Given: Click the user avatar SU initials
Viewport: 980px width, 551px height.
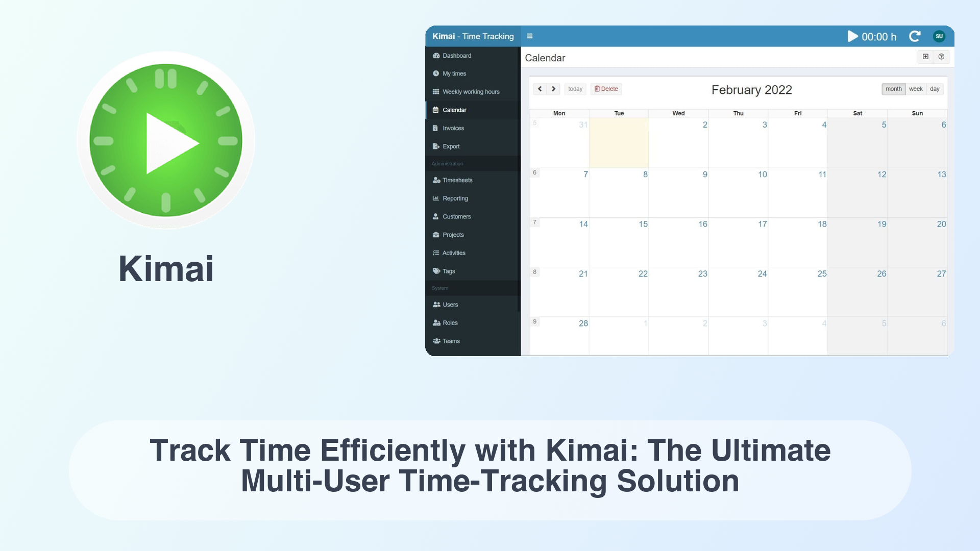Looking at the screenshot, I should 939,36.
